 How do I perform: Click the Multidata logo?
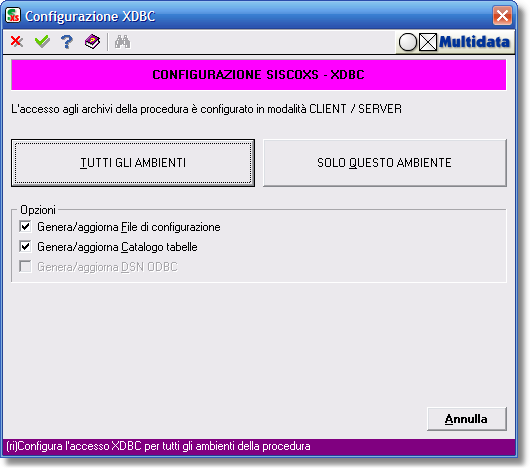tap(474, 42)
